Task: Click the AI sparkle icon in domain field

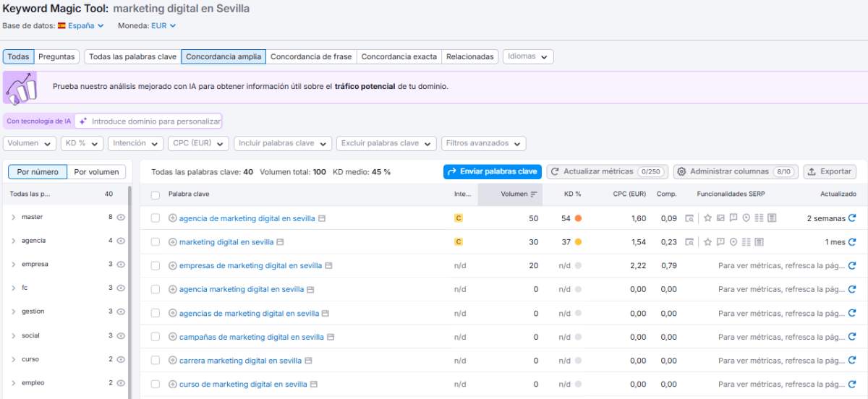Action: pos(83,121)
